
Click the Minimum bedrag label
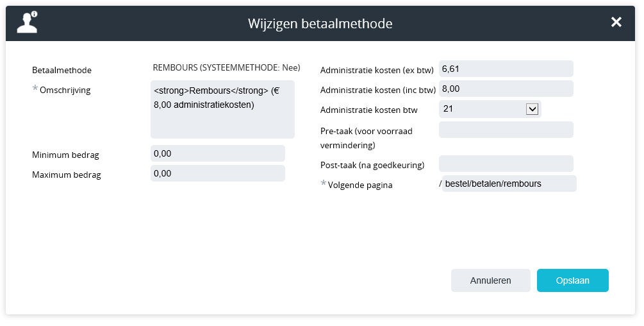(x=65, y=155)
